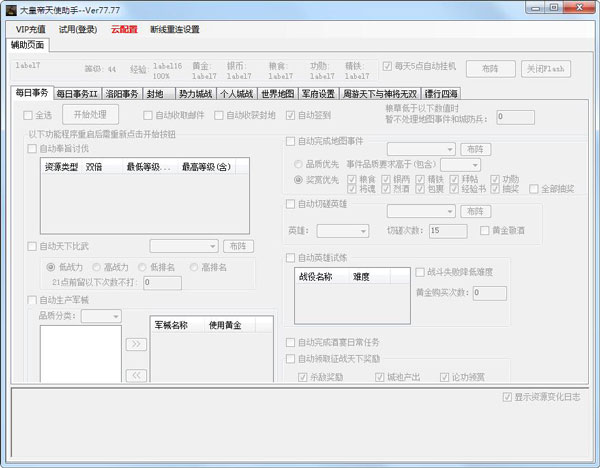Screen dimensions: 600x468
Task: Click the app icon in the title bar
Action: [x=11, y=10]
